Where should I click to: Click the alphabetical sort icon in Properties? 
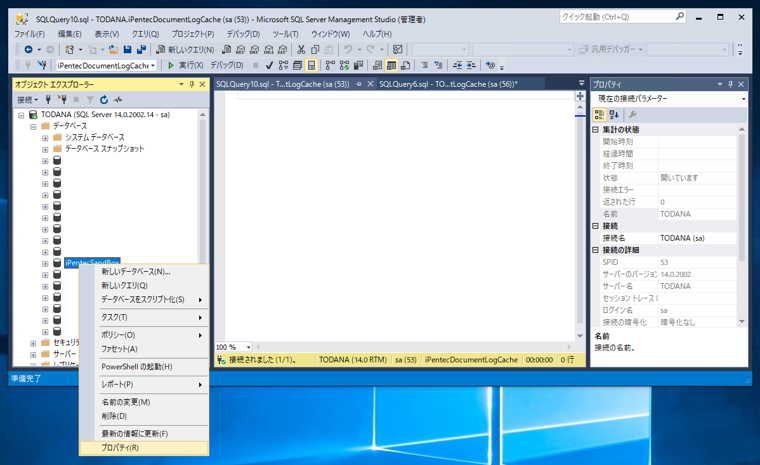(614, 115)
